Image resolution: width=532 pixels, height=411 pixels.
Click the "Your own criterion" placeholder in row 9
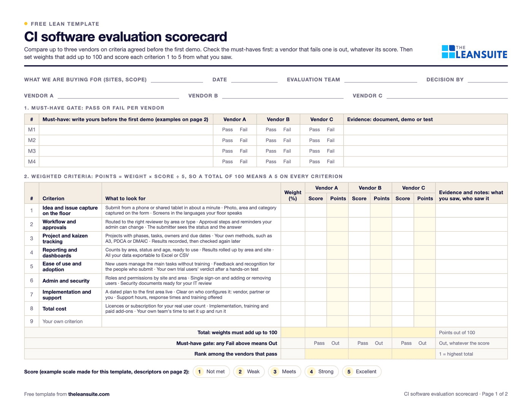click(63, 322)
